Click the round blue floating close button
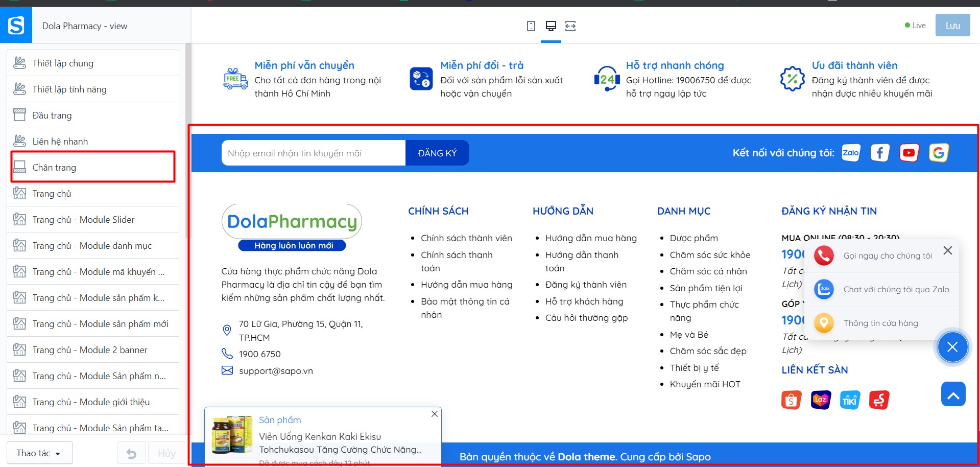The height and width of the screenshot is (467, 980). pos(952,347)
